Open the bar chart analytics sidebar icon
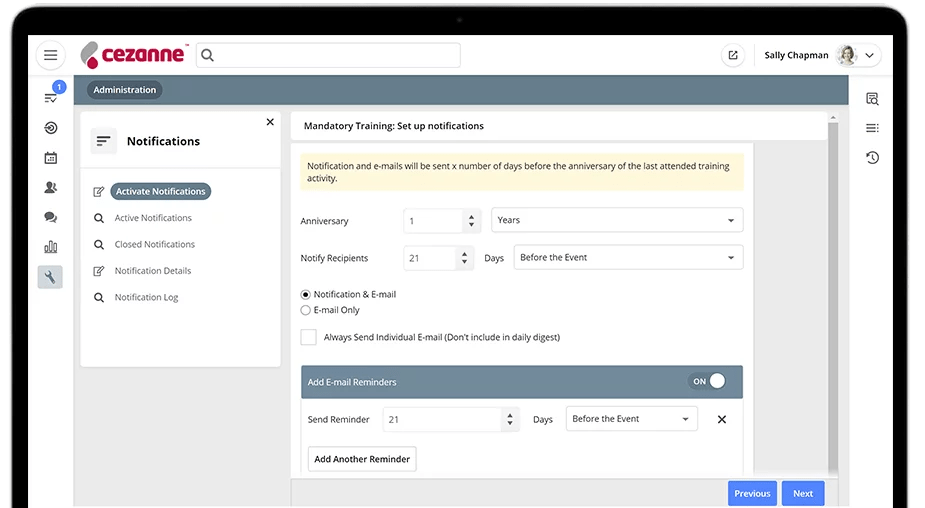Screen dimensions: 925x508 pyautogui.click(x=51, y=247)
